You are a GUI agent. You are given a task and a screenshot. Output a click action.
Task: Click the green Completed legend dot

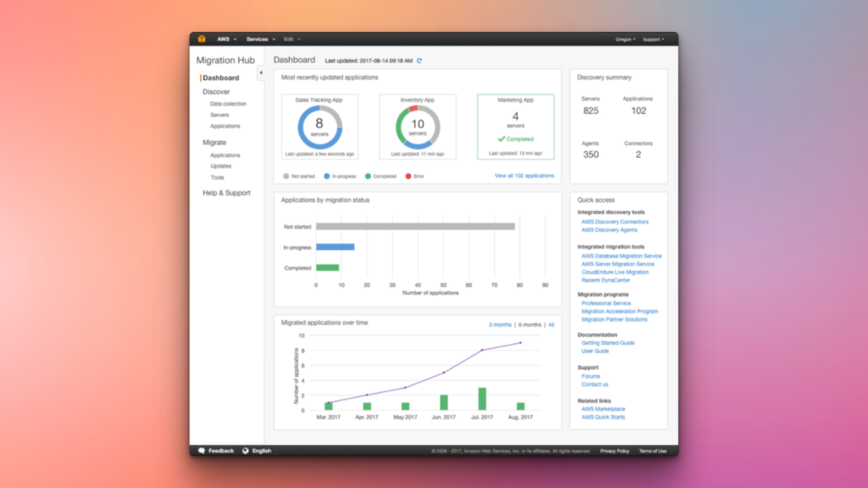368,176
